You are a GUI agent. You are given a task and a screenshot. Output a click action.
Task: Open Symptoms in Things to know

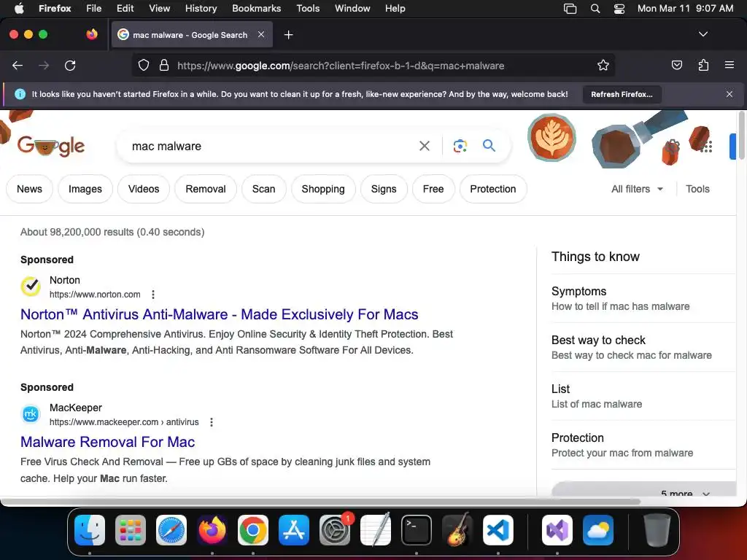pyautogui.click(x=643, y=298)
